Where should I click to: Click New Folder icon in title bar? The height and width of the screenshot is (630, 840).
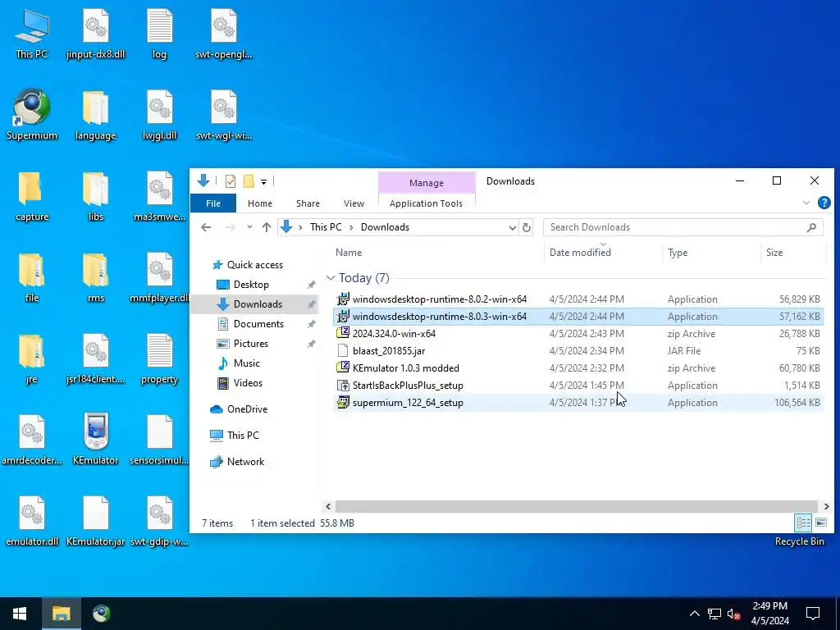(248, 181)
